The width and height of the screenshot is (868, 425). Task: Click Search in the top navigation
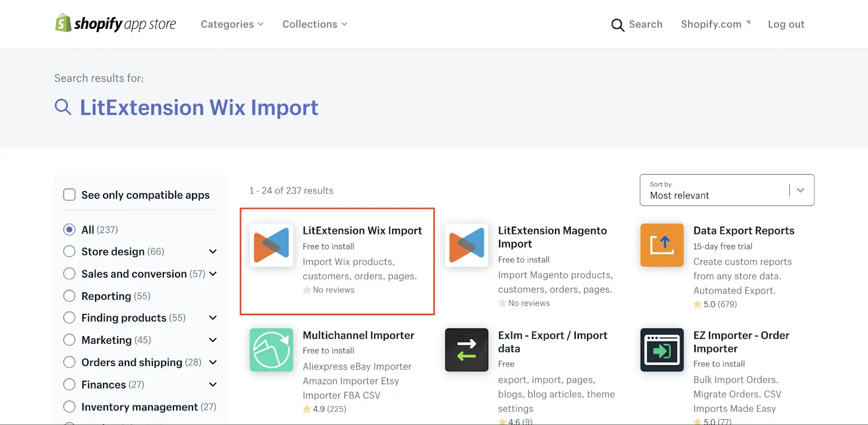pos(646,24)
